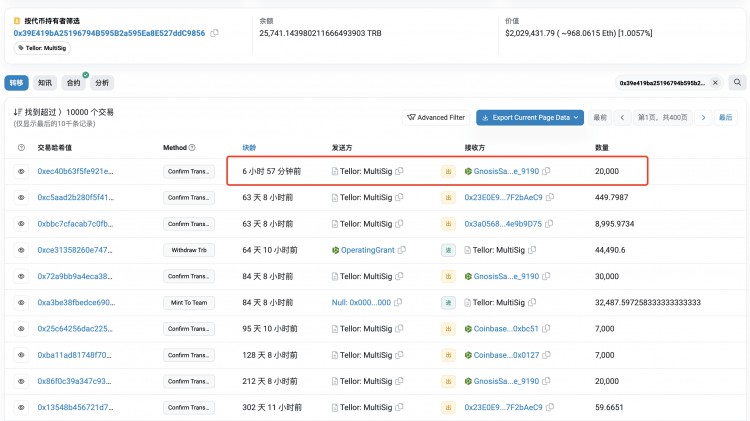
Task: Click OUT badge in 6 小时 57 分钟前 row
Action: pos(448,171)
